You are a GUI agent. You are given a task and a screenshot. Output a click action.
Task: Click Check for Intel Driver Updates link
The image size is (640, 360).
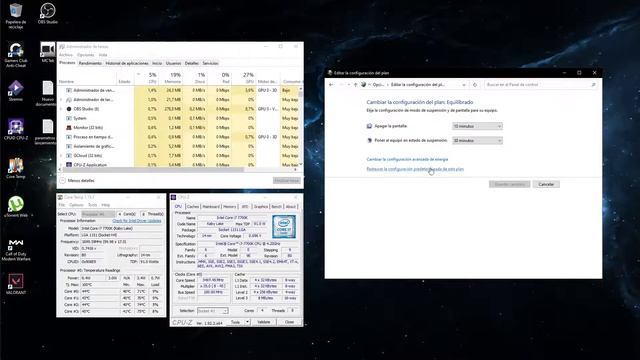[137, 221]
